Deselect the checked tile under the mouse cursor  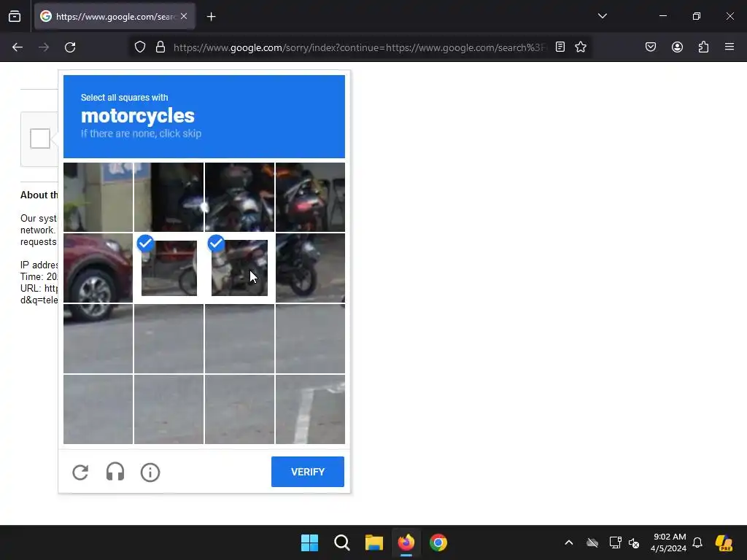pos(239,268)
